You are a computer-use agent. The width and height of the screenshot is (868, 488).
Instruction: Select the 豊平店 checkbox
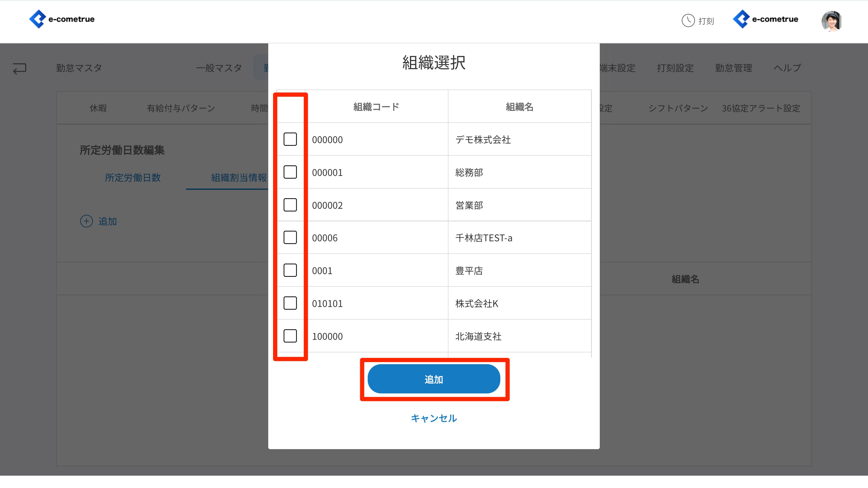pyautogui.click(x=290, y=270)
